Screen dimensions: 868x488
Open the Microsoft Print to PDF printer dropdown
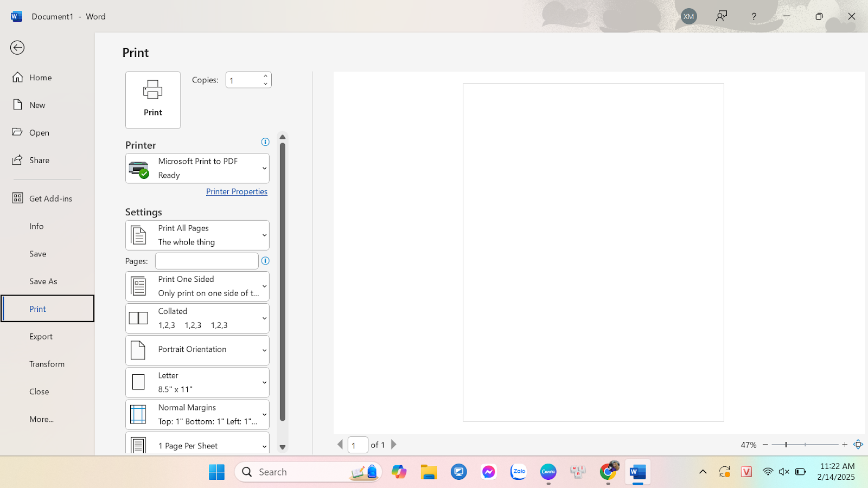pos(197,168)
